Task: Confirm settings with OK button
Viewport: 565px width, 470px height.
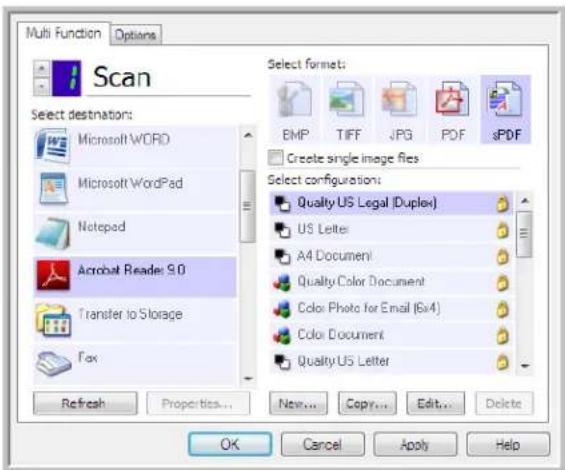Action: pyautogui.click(x=230, y=444)
